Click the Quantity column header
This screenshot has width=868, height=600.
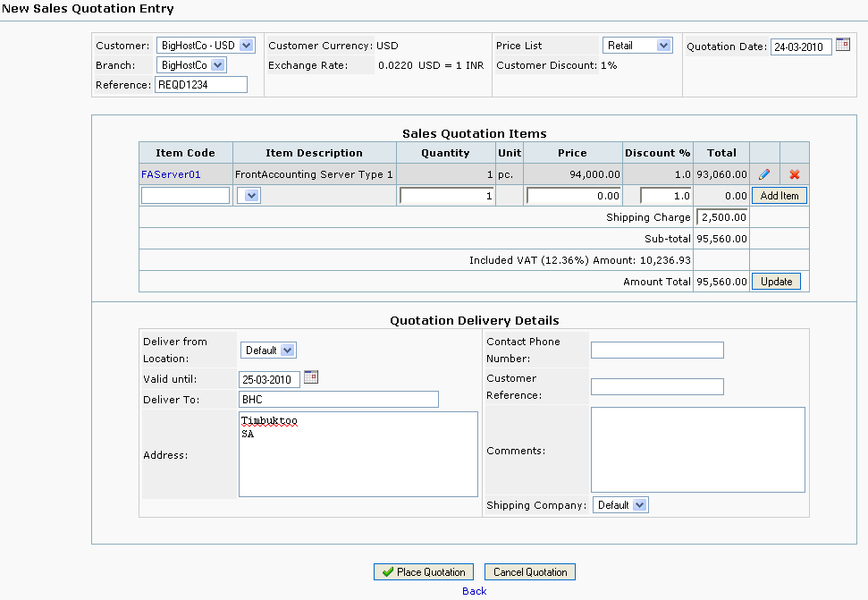(x=446, y=153)
